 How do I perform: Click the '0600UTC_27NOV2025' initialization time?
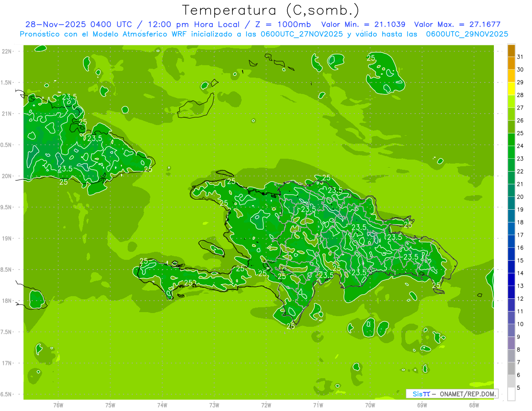(x=301, y=34)
